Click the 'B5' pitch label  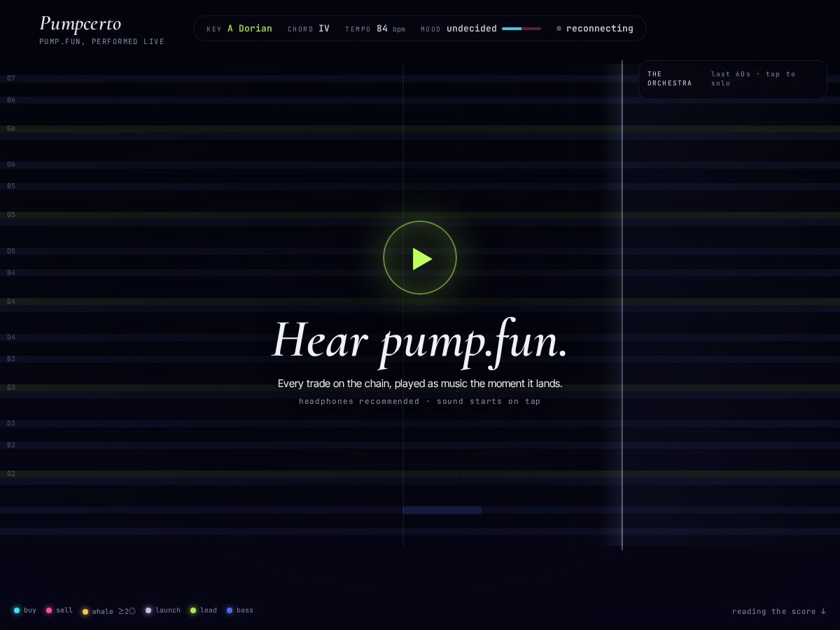coord(11,186)
